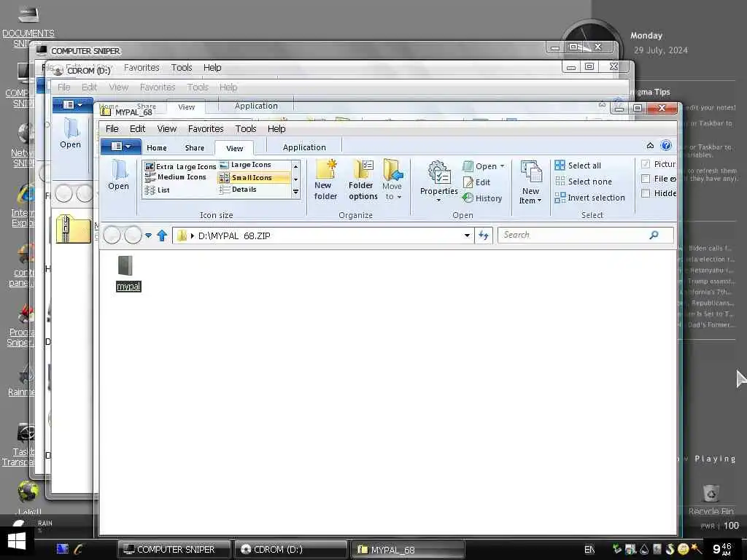Image resolution: width=747 pixels, height=560 pixels.
Task: Open Recycle Bin desktop icon
Action: pyautogui.click(x=711, y=499)
